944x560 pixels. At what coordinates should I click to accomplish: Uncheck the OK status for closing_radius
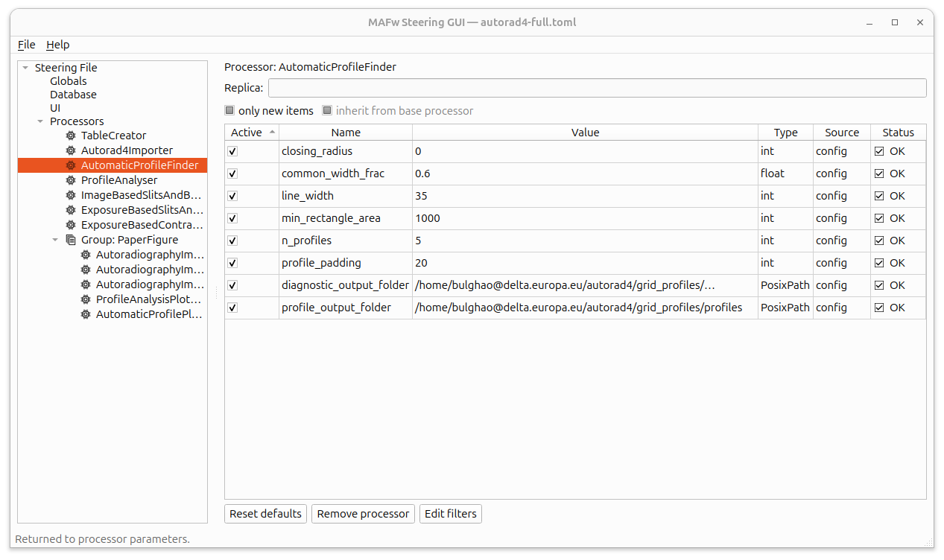(881, 151)
